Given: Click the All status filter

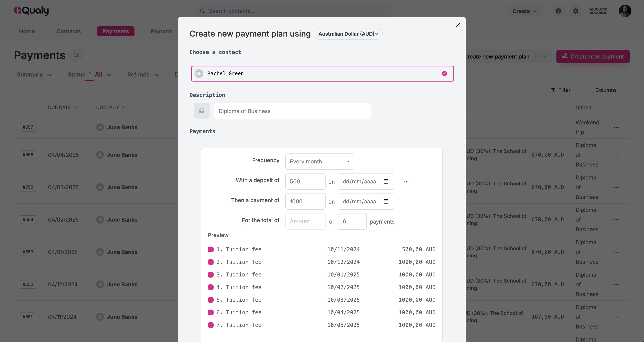Looking at the screenshot, I should click(98, 75).
